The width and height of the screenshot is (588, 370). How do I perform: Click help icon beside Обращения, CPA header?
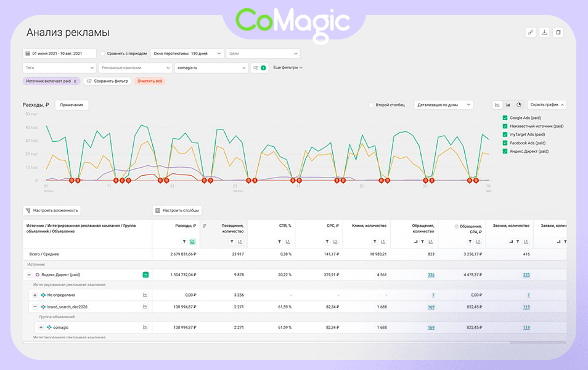click(456, 226)
